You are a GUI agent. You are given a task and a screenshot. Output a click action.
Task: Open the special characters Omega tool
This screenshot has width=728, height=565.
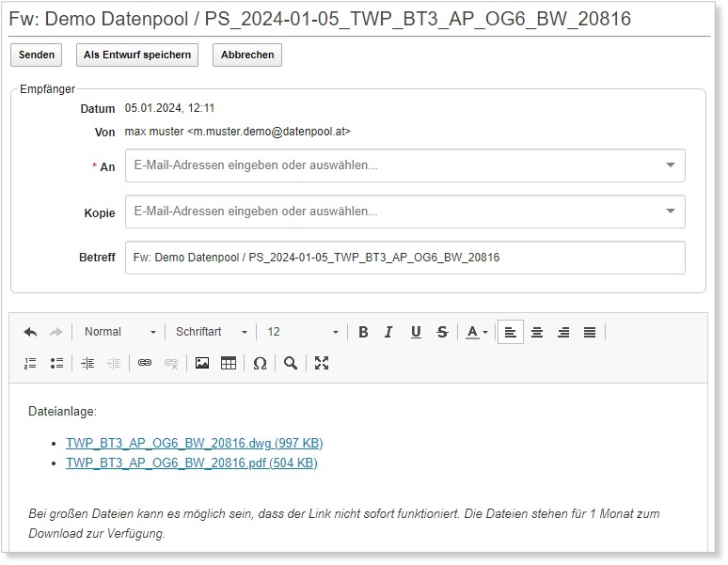pos(261,363)
